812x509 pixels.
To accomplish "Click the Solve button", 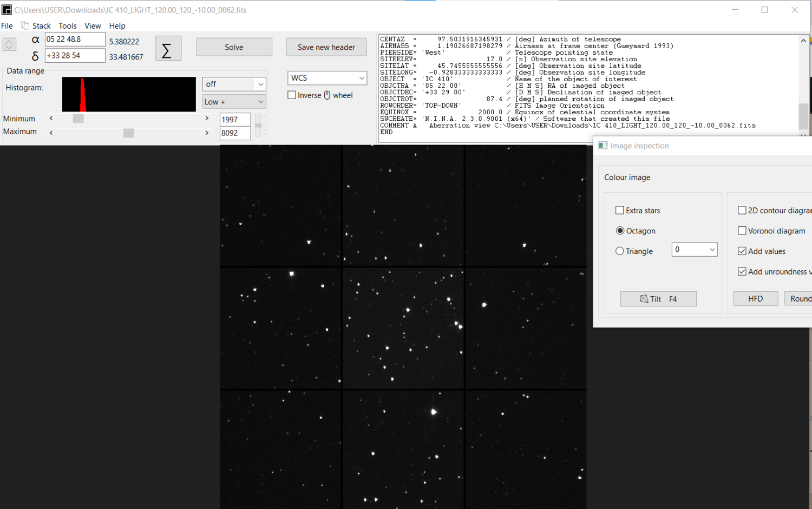I will (x=234, y=47).
